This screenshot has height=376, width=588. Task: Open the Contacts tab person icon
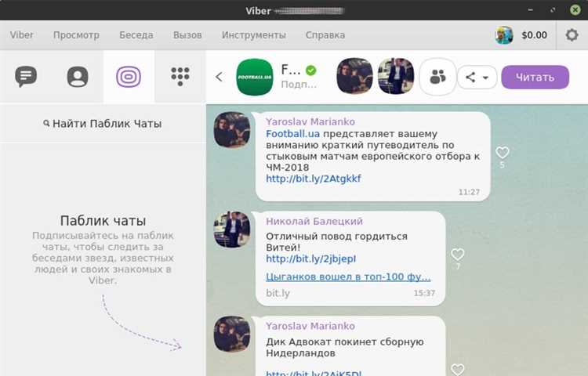tap(78, 77)
